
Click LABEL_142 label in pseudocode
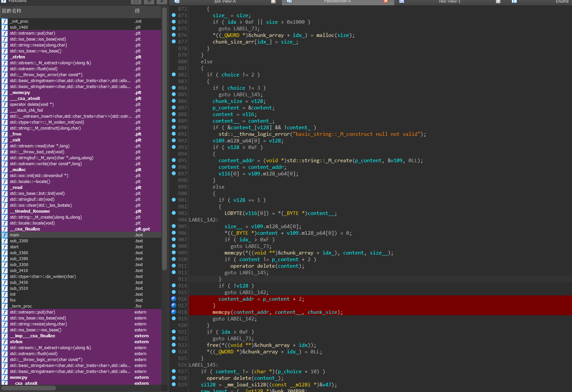pos(203,220)
